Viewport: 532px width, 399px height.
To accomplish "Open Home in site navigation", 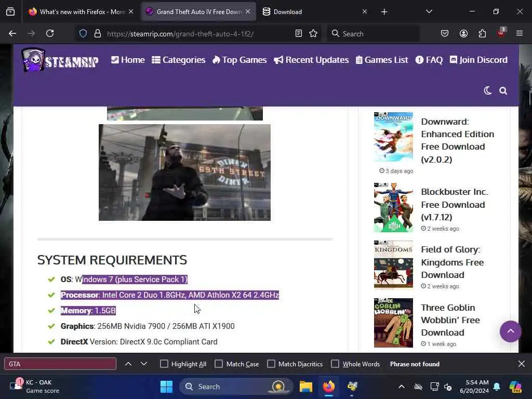I will click(128, 60).
